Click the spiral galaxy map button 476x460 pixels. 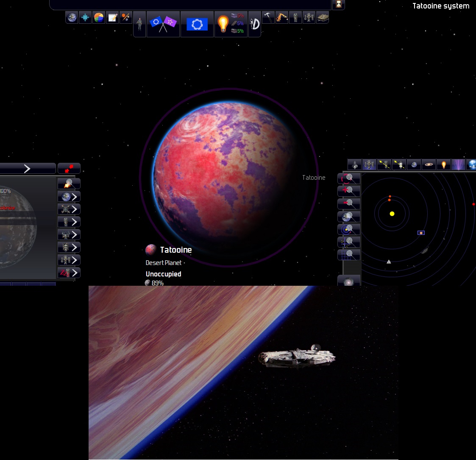click(349, 281)
